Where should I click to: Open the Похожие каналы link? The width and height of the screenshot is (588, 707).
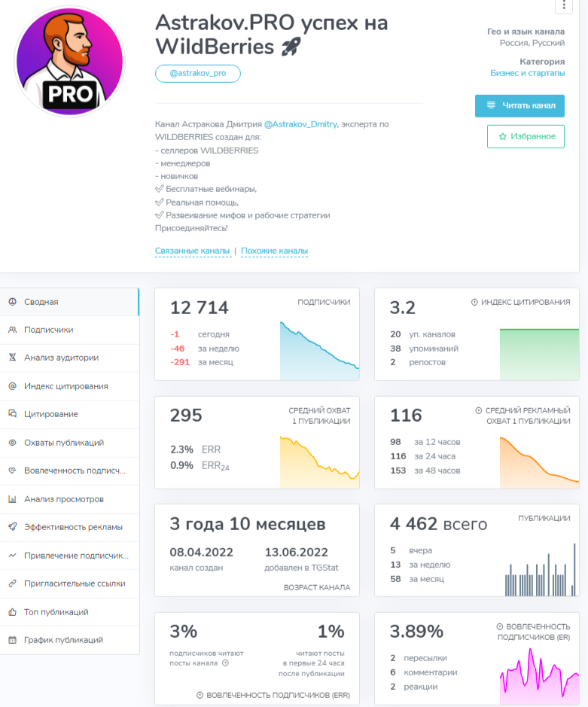274,251
